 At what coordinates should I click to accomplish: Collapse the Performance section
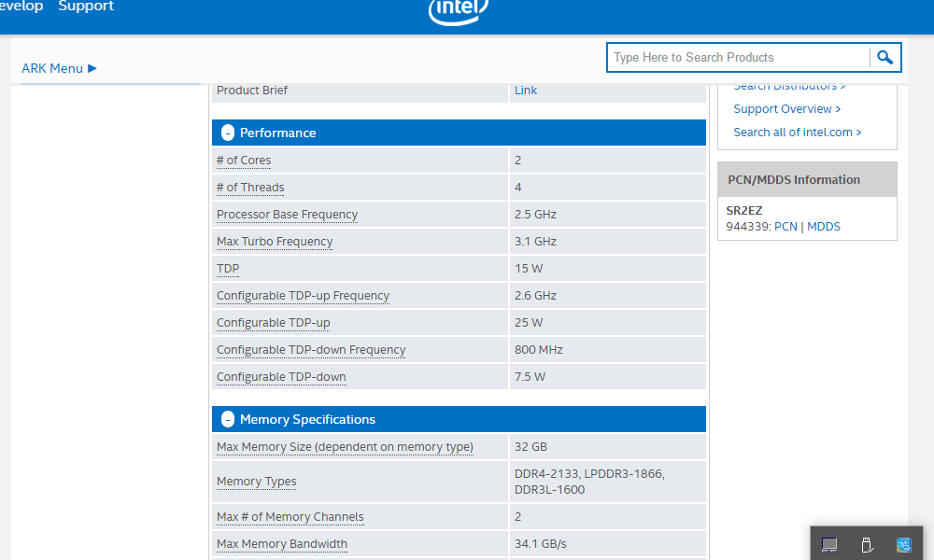[x=228, y=133]
